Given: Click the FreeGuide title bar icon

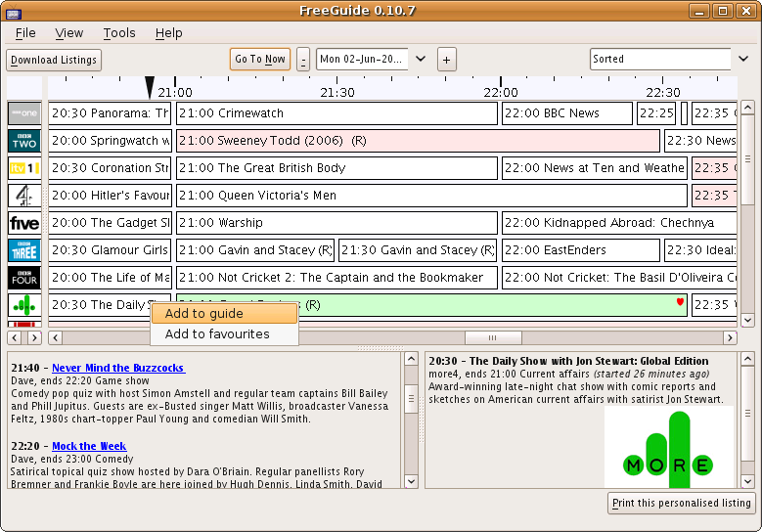Looking at the screenshot, I should point(13,12).
